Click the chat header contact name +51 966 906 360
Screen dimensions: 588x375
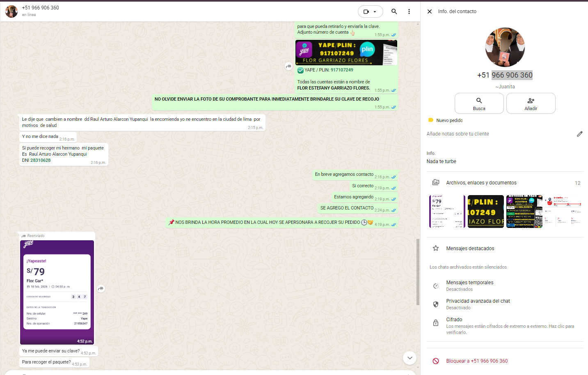pyautogui.click(x=41, y=8)
